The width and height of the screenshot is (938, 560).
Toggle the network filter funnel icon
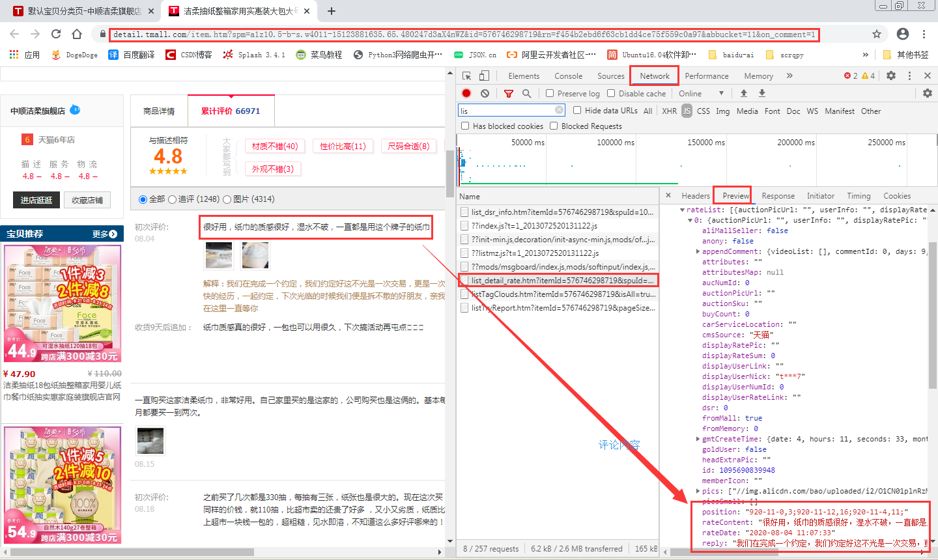[509, 93]
